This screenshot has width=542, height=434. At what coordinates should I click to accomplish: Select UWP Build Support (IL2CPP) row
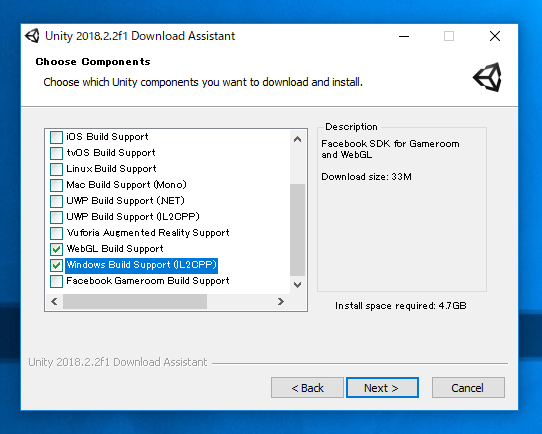tap(133, 217)
